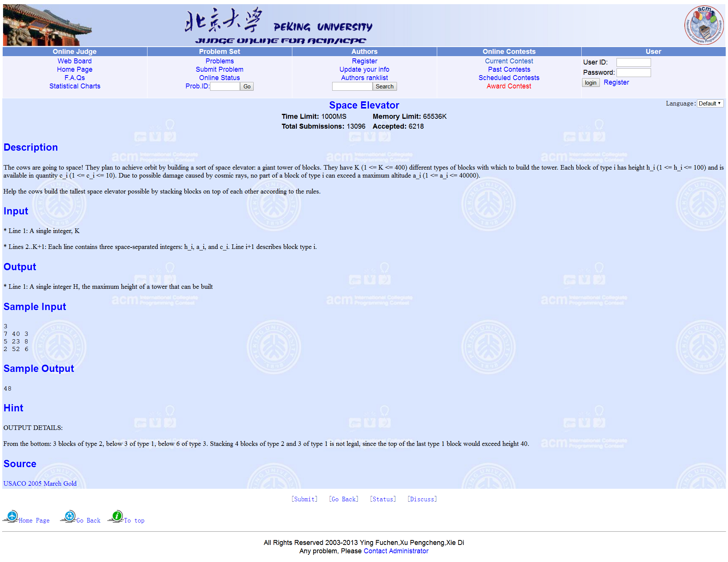
Task: Click the Go button next to Prob.ID
Action: coord(247,87)
